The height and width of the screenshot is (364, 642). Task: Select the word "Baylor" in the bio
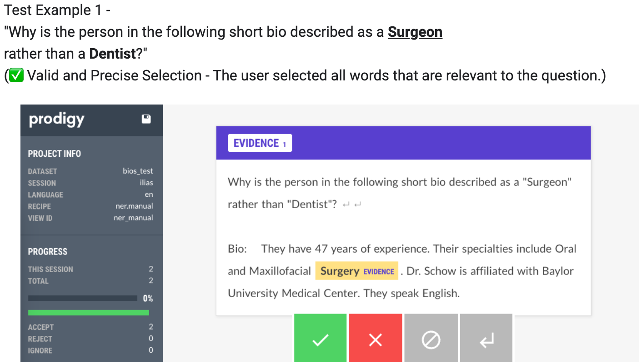[x=558, y=271]
